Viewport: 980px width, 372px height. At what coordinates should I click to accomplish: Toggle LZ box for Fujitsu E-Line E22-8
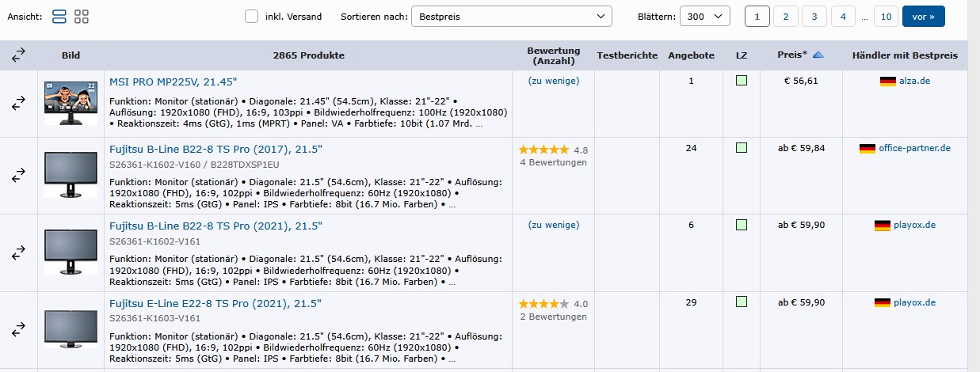click(x=742, y=302)
